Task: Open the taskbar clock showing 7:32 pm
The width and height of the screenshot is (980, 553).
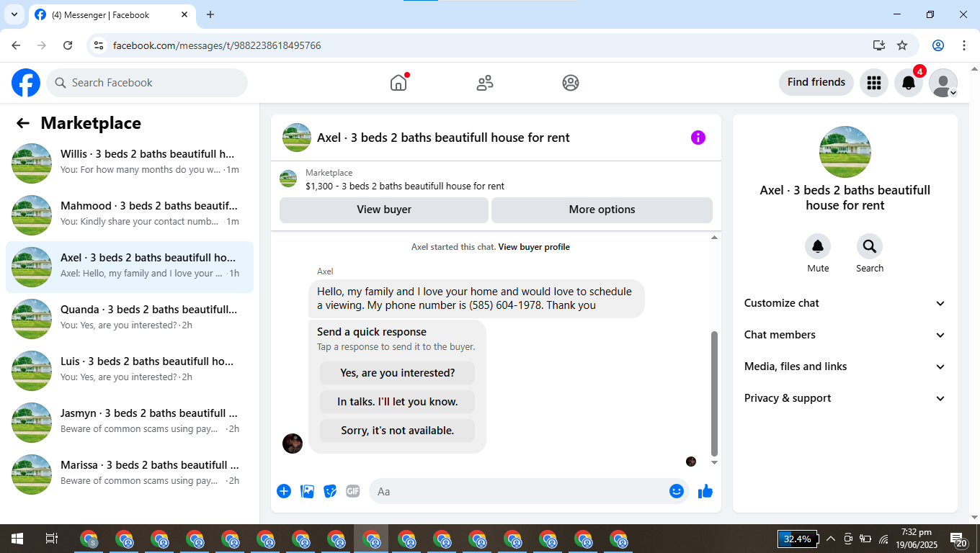Action: click(x=916, y=539)
